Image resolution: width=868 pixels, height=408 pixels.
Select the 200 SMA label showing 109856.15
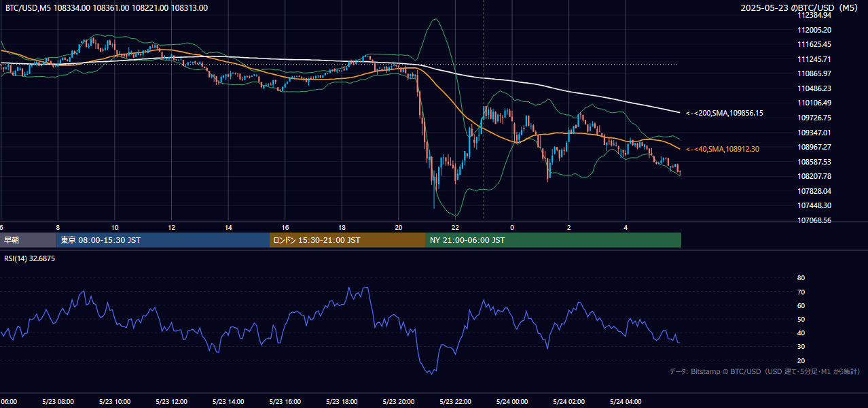pos(725,113)
